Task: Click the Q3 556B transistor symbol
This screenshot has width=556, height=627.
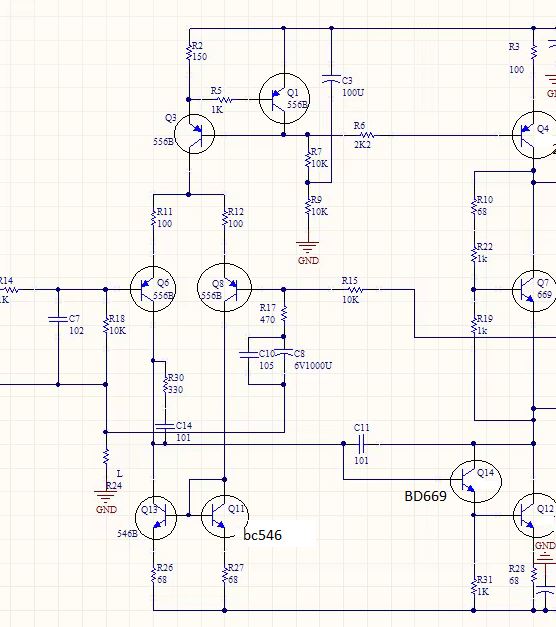Action: coord(195,134)
